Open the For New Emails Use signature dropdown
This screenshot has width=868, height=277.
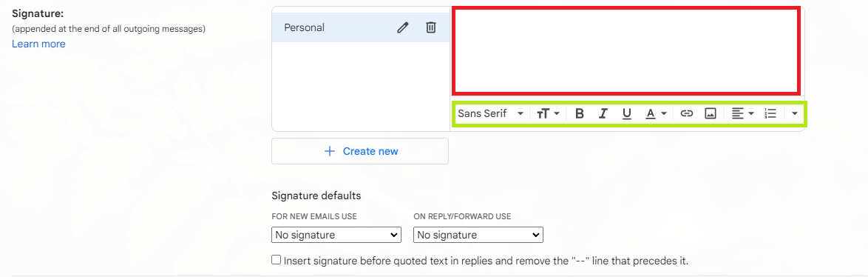336,235
